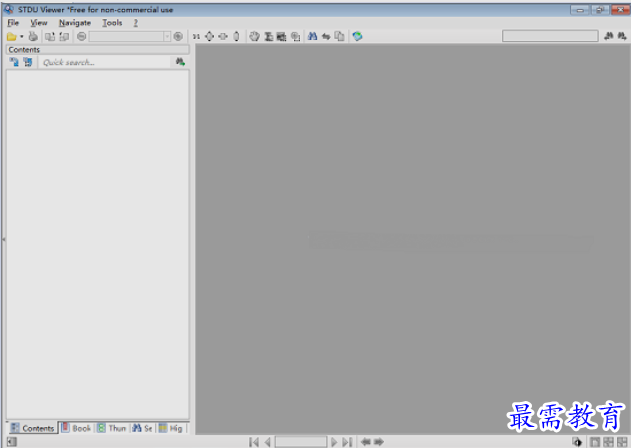Switch to the Highlights tab
631x448 pixels.
[171, 428]
